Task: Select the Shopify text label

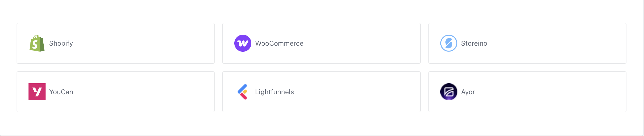Action: pyautogui.click(x=61, y=43)
